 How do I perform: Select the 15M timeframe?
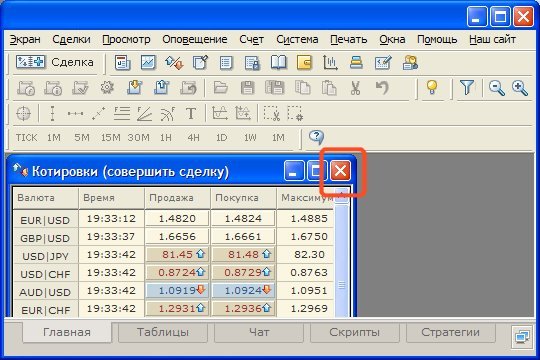point(110,138)
